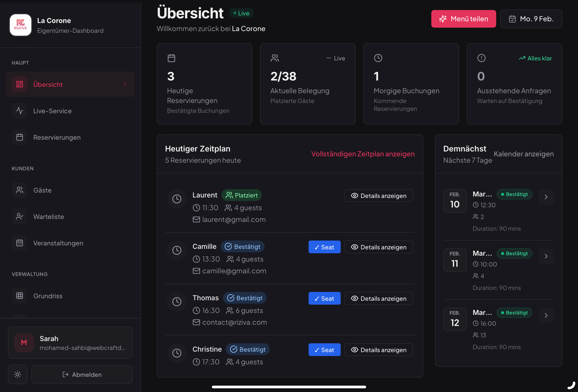Screen dimensions: 578x392
Task: Show details for Laurent's reservation
Action: [x=379, y=196]
